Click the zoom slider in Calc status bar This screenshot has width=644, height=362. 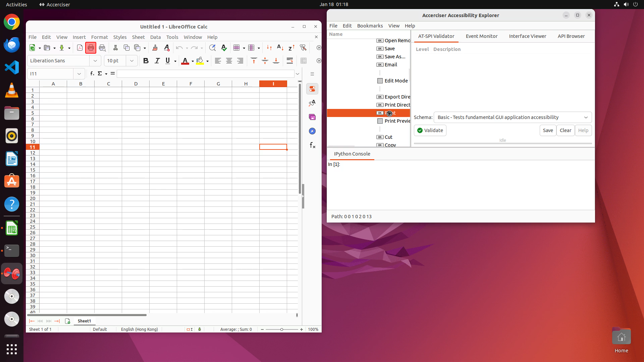point(282,329)
